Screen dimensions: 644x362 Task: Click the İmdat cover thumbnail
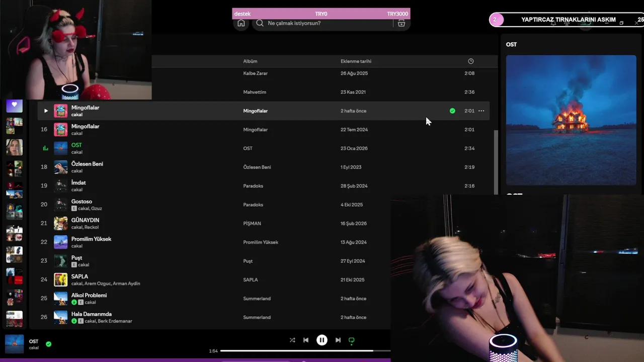60,186
